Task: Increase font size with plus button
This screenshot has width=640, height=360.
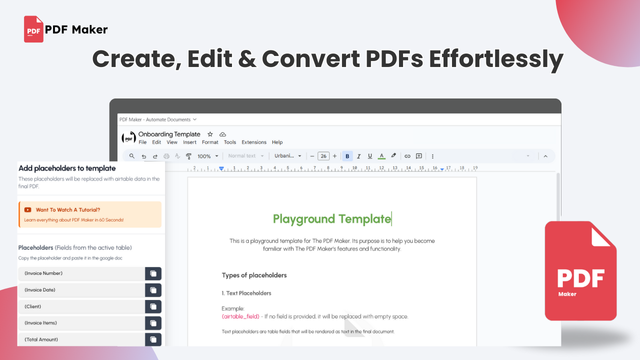Action: [335, 156]
